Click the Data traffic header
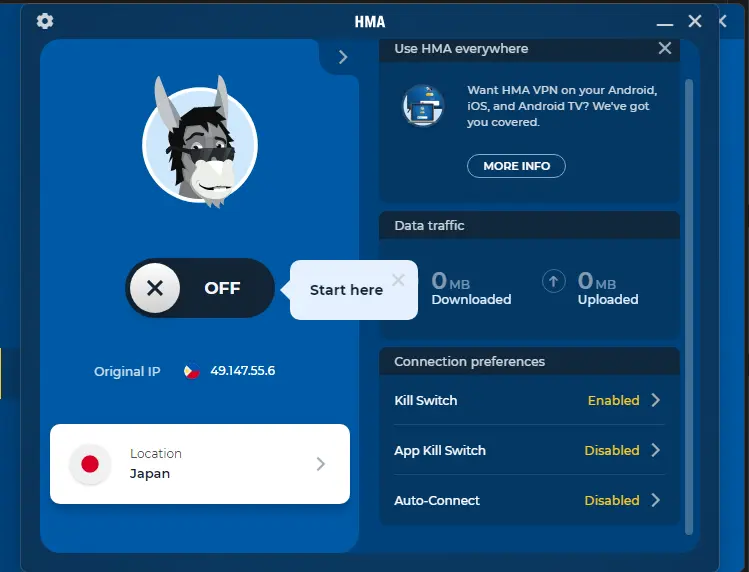This screenshot has width=749, height=572. (529, 225)
